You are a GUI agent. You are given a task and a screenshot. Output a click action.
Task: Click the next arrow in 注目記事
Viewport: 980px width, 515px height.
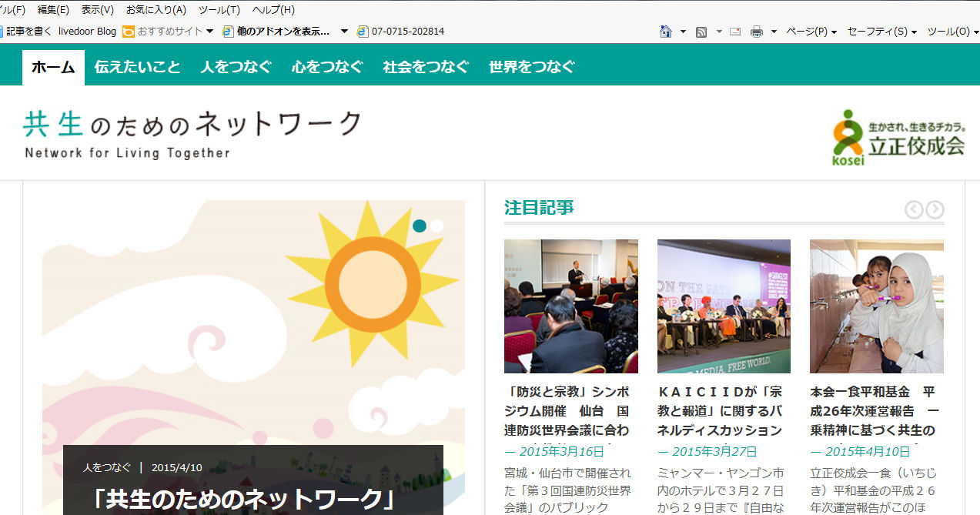pyautogui.click(x=935, y=209)
